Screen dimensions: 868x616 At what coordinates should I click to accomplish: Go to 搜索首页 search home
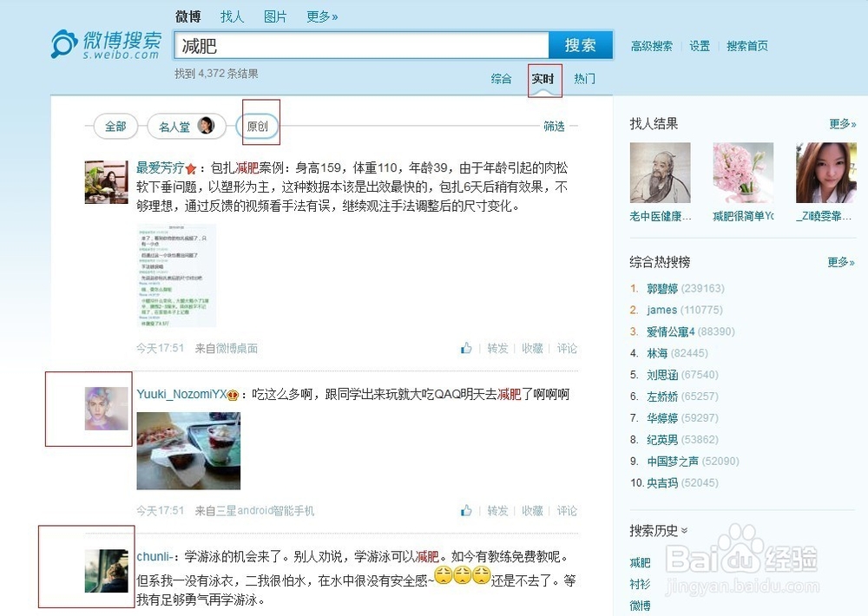point(746,46)
